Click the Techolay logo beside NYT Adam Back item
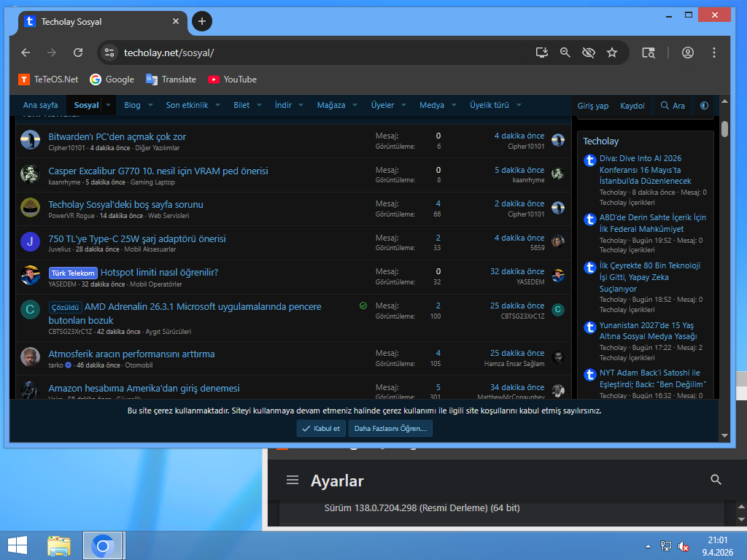 click(x=589, y=375)
